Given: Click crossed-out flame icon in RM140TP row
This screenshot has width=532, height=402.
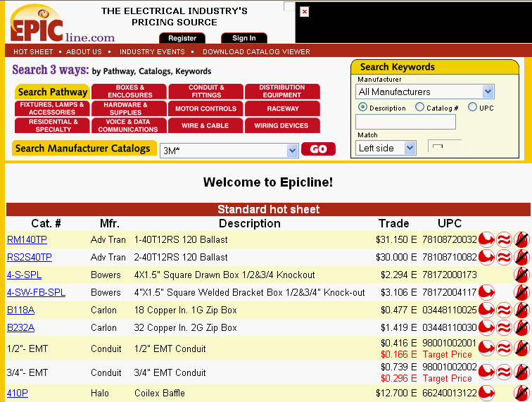Looking at the screenshot, I should 522,239.
